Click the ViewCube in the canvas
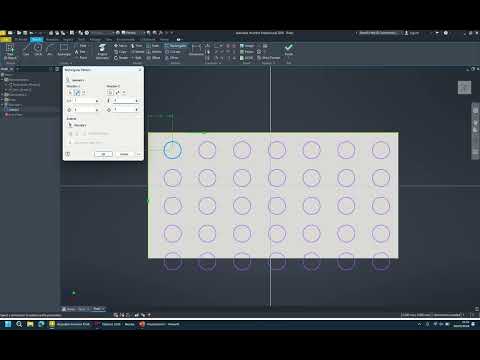The image size is (480, 360). [464, 88]
